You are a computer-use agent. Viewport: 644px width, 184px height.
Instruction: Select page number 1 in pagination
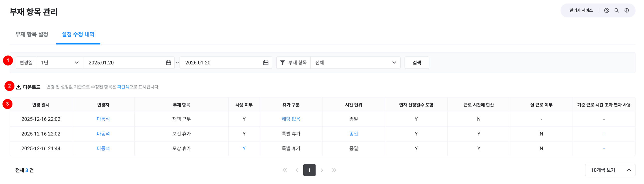(x=309, y=170)
